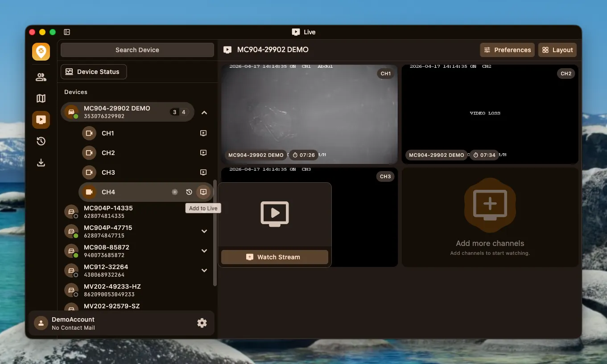Collapse the MC904-29902 DEMO device channels
The width and height of the screenshot is (607, 364).
click(x=204, y=113)
